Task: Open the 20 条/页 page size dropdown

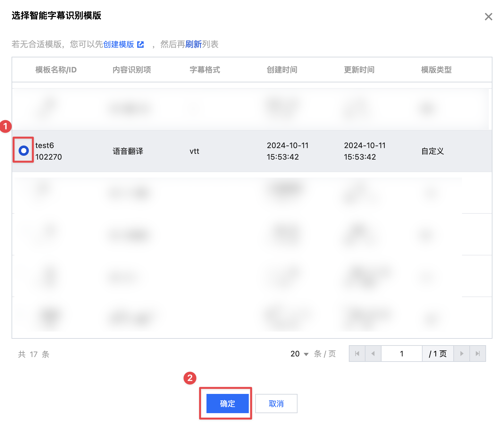Action: (x=299, y=354)
